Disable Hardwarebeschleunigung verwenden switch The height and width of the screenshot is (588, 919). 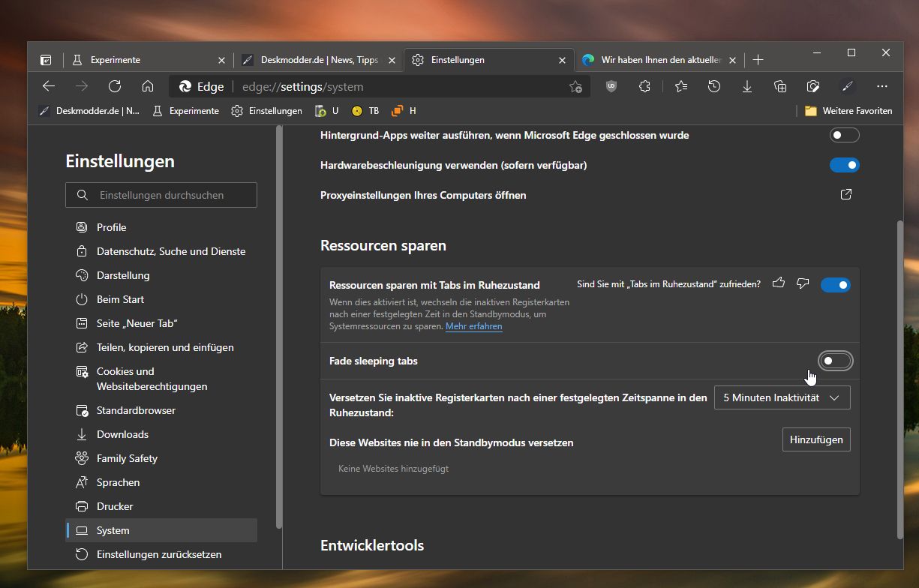click(845, 165)
